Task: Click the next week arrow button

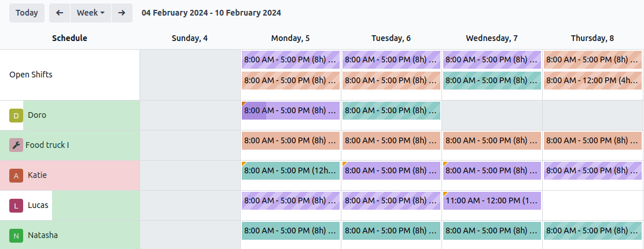Action: click(122, 13)
